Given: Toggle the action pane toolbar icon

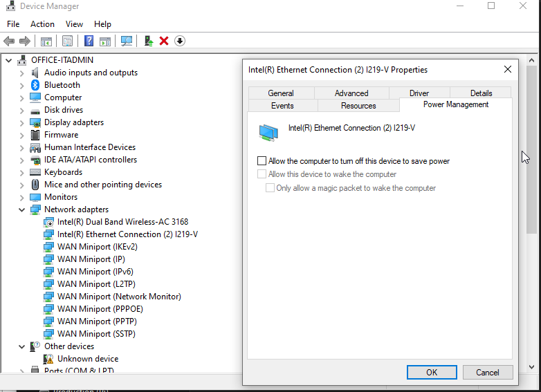Looking at the screenshot, I should click(x=105, y=41).
